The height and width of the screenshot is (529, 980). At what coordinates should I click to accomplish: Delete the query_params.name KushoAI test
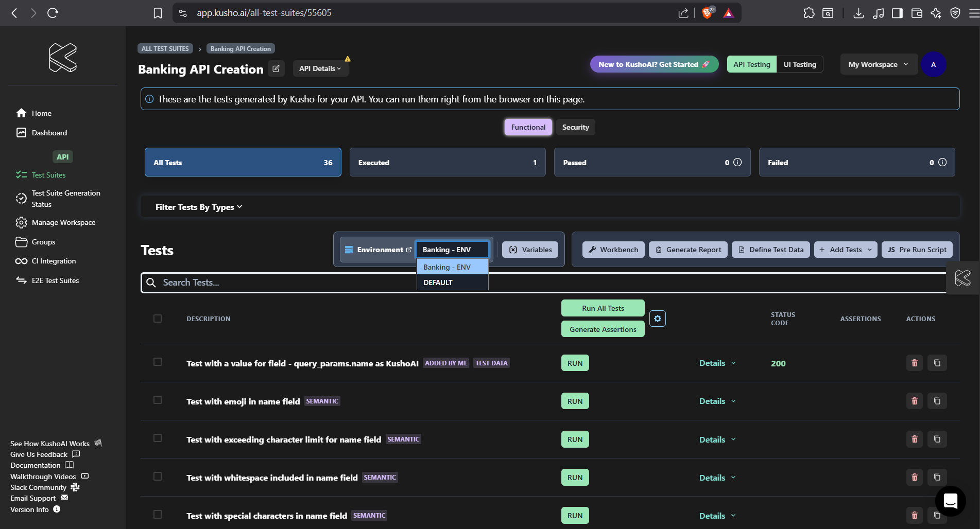tap(915, 363)
